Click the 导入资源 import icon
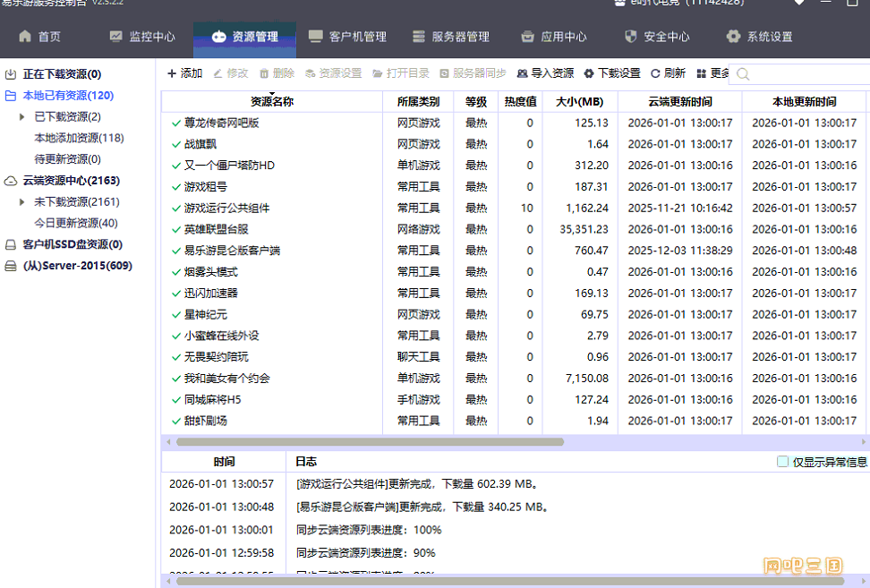The image size is (870, 588). (523, 73)
